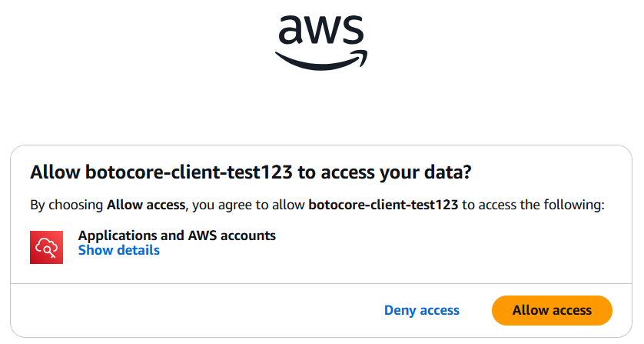Image resolution: width=644 pixels, height=344 pixels.
Task: Click "By choosing" at the description start
Action: (66, 205)
